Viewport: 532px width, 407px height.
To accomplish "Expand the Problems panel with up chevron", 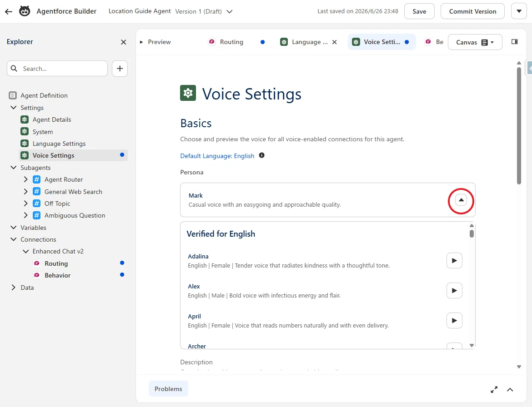I will click(x=510, y=390).
